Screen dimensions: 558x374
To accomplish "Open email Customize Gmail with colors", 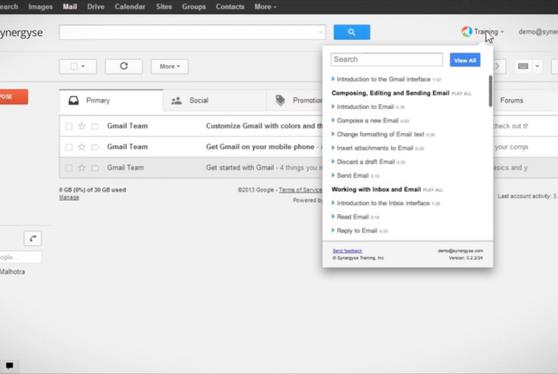I will coord(192,126).
